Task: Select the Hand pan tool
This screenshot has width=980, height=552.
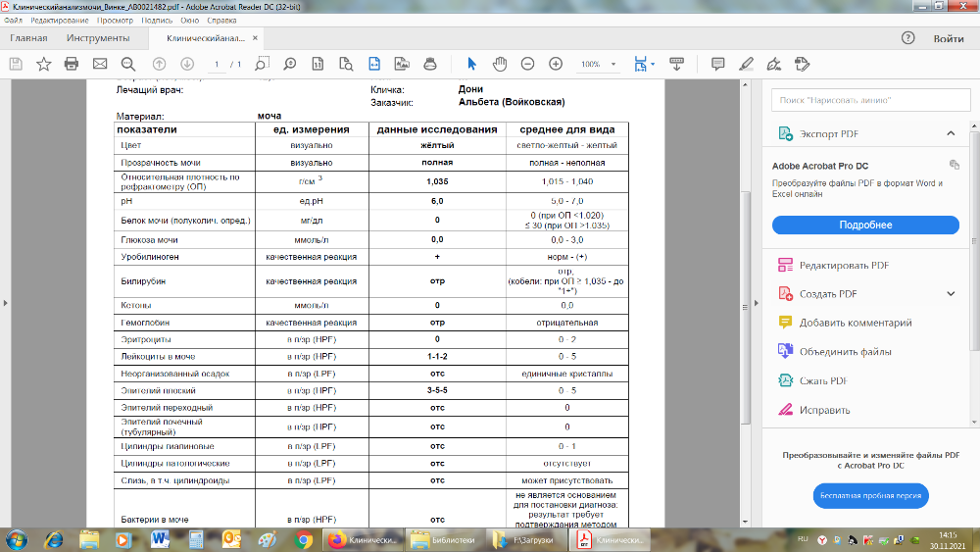Action: click(499, 64)
